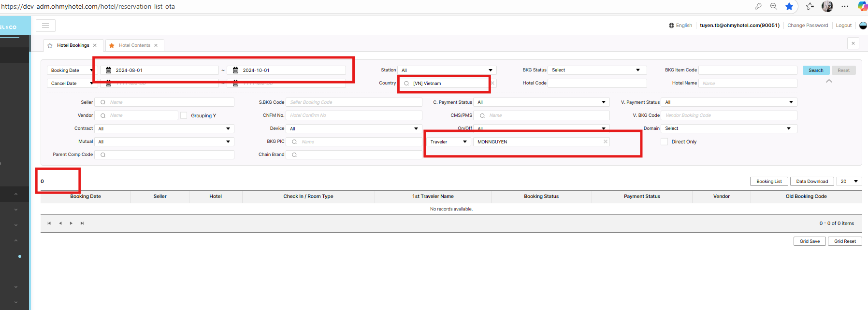Click the Hotel Name input field
868x310 pixels.
[x=748, y=83]
